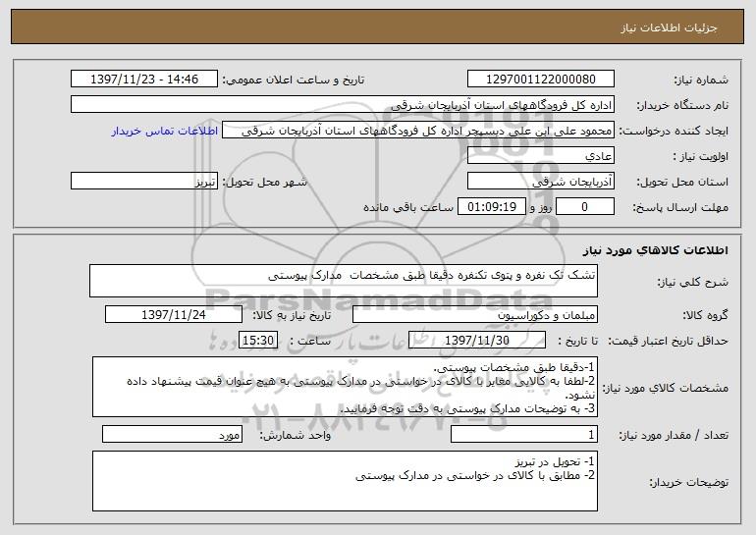Click the 'روز و' text beside the days field
The image size is (756, 535).
(540, 207)
